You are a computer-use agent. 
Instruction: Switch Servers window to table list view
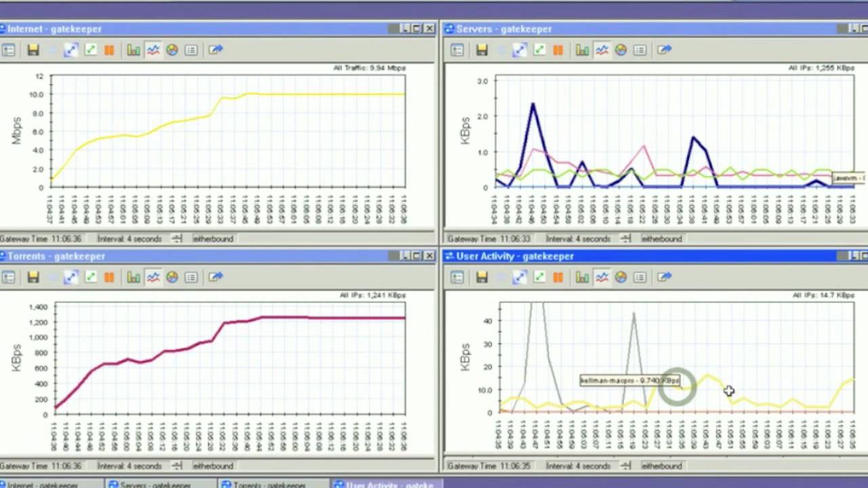coord(640,50)
